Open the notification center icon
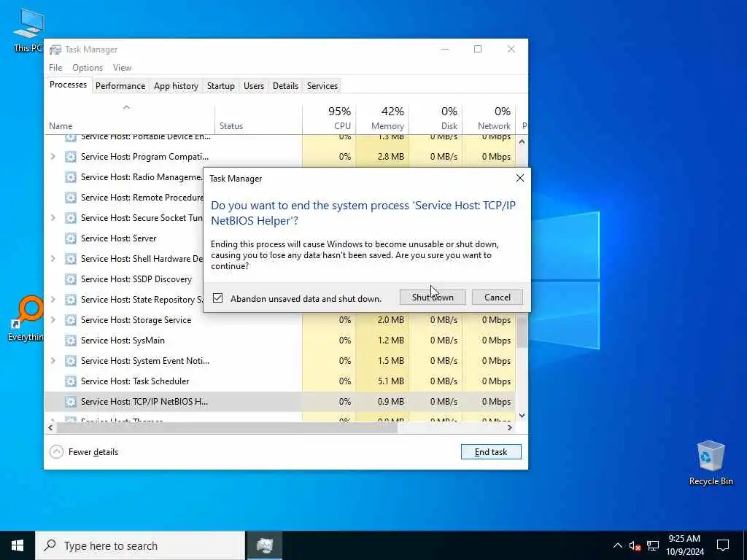 [723, 545]
